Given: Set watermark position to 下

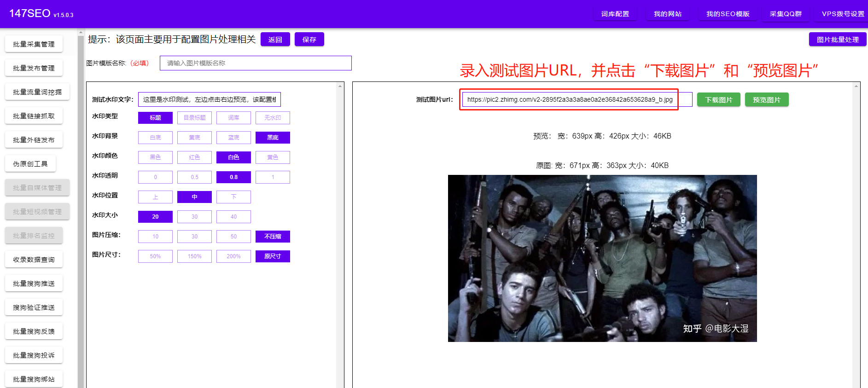Looking at the screenshot, I should click(233, 197).
